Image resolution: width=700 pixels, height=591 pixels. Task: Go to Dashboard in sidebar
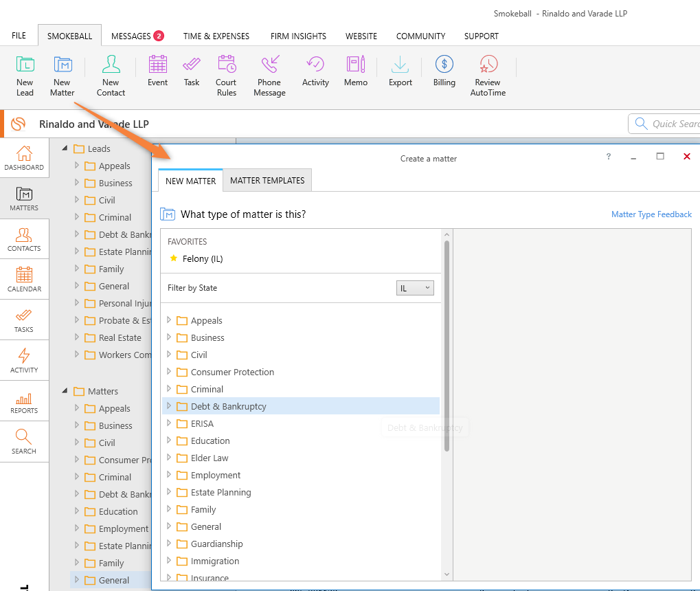pyautogui.click(x=24, y=158)
